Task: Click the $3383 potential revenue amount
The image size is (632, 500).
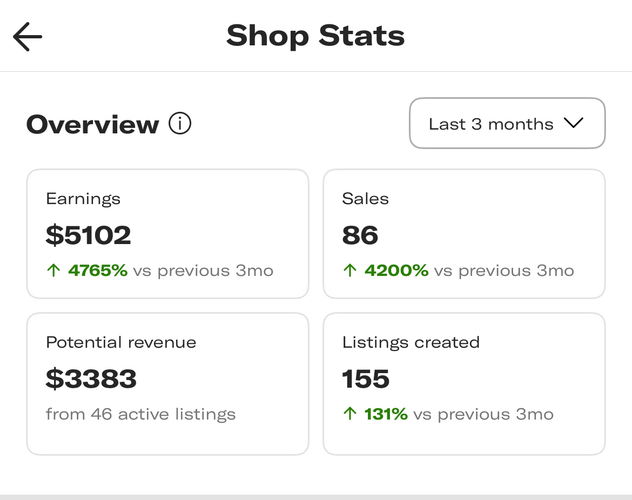Action: pos(92,379)
